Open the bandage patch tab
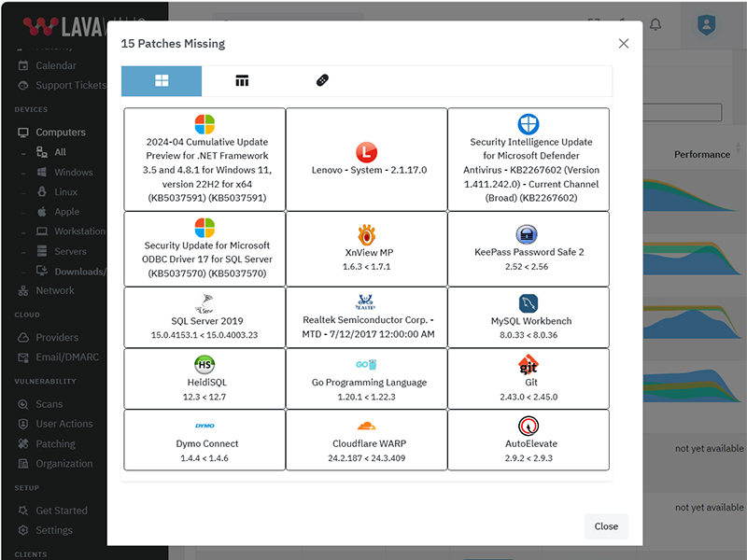This screenshot has width=747, height=560. tap(322, 80)
